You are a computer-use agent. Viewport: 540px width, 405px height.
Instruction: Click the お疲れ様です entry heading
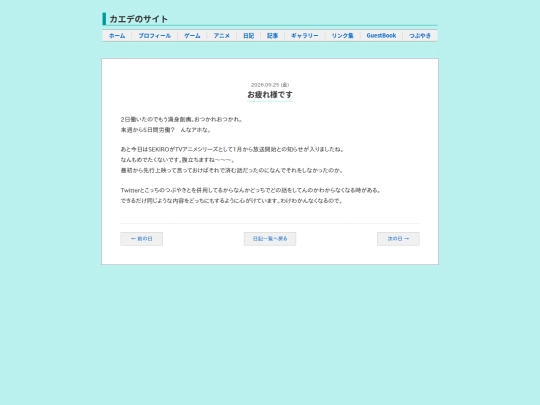(x=270, y=94)
